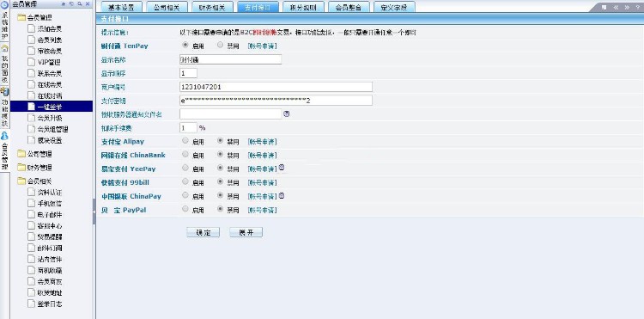
Task: Click the file icon beside 审核会员
Action: pos(31,51)
